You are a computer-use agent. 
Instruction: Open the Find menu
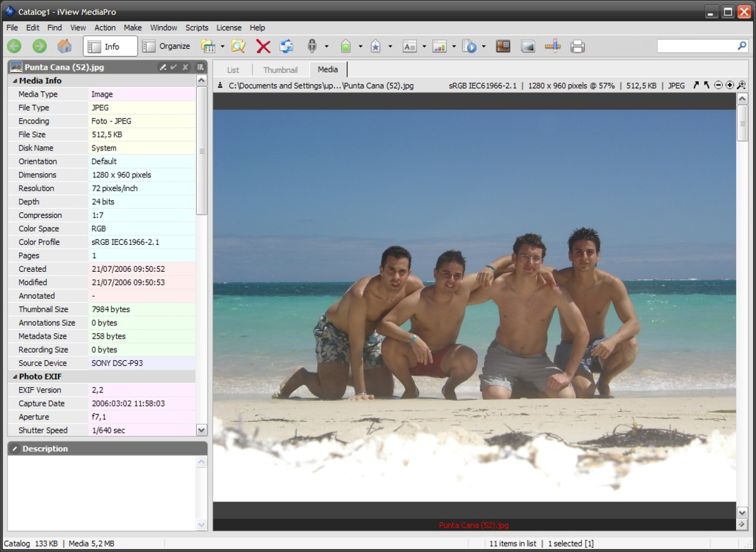click(x=54, y=28)
